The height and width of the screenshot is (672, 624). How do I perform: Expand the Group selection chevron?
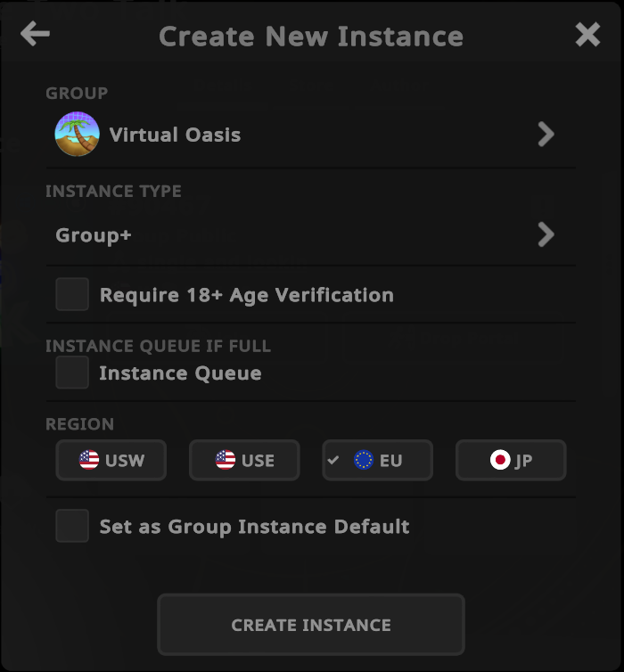pos(546,135)
